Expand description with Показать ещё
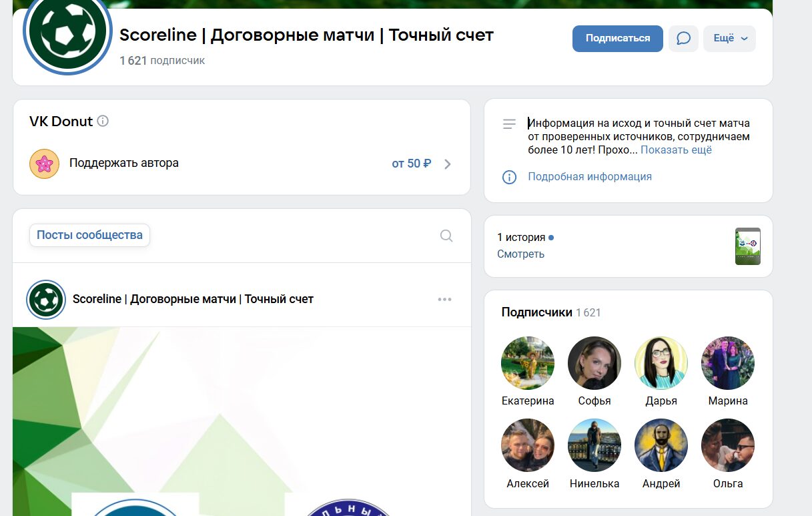812x516 pixels. tap(676, 150)
